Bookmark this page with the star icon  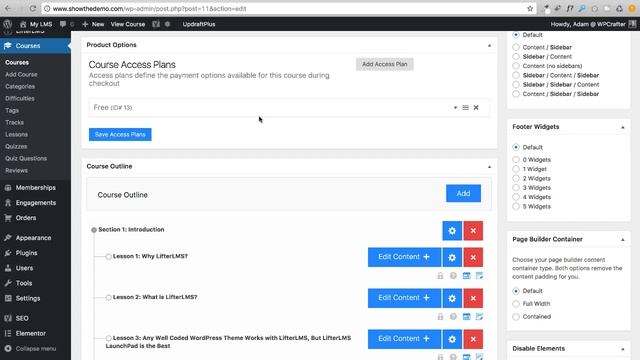(530, 8)
